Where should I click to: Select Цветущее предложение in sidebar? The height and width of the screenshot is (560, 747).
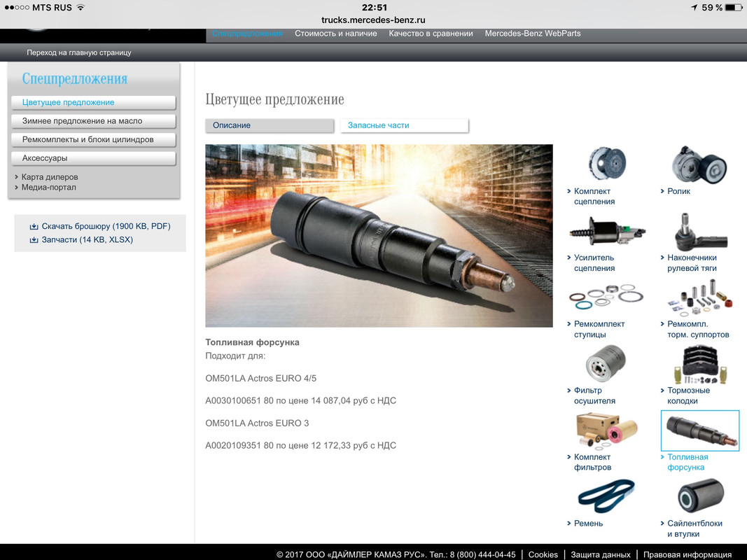pos(93,102)
